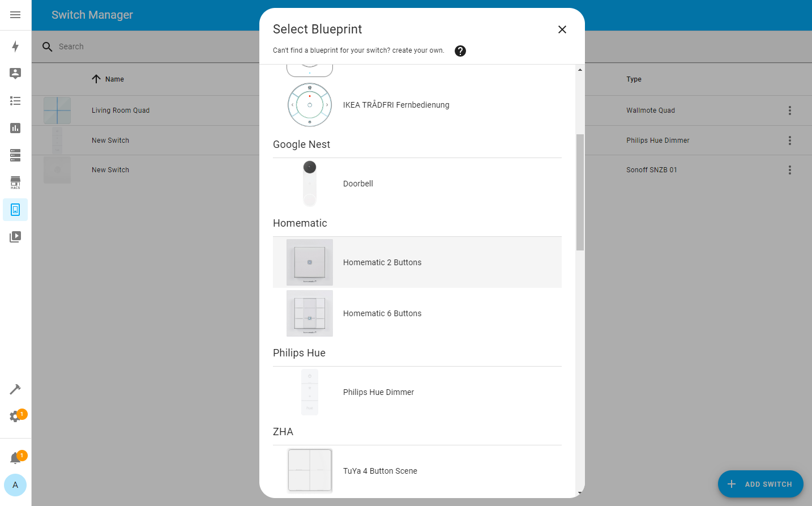Open options menu for Philips Hue Dimmer row
Image resolution: width=812 pixels, height=506 pixels.
coord(790,141)
